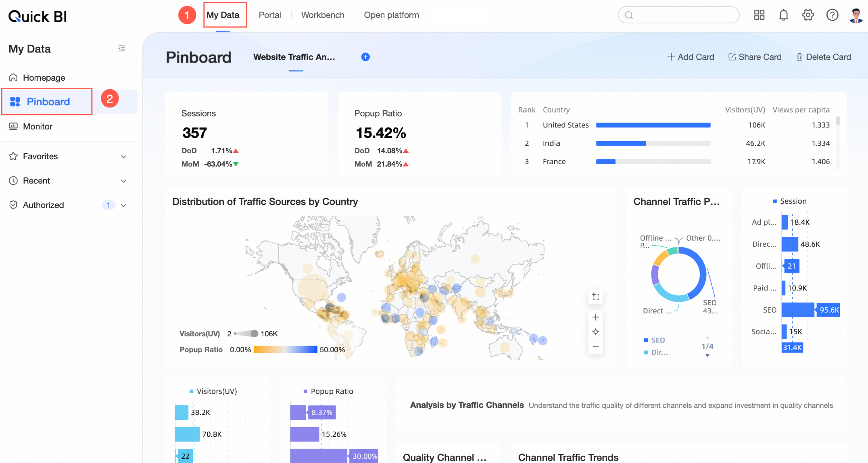Click the map zoom out minus icon
The height and width of the screenshot is (463, 868).
click(595, 346)
